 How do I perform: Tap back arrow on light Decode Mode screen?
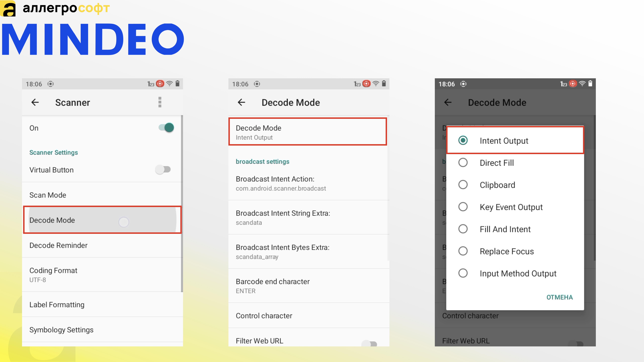pyautogui.click(x=241, y=102)
